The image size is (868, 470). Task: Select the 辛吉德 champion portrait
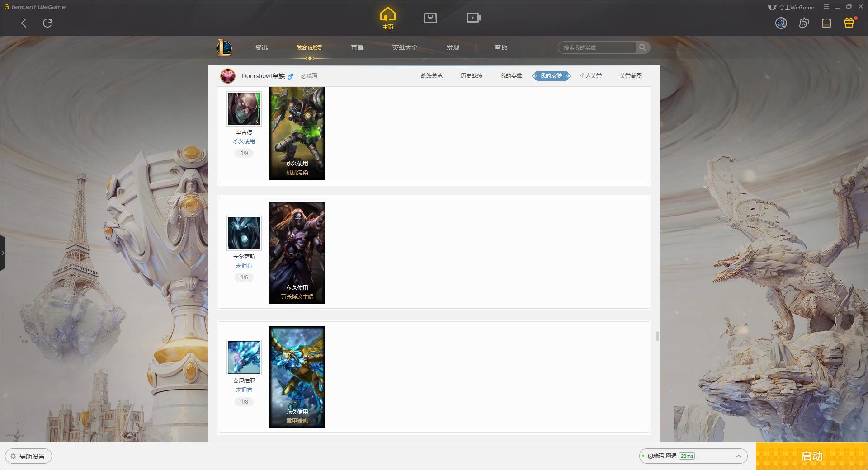pyautogui.click(x=244, y=109)
